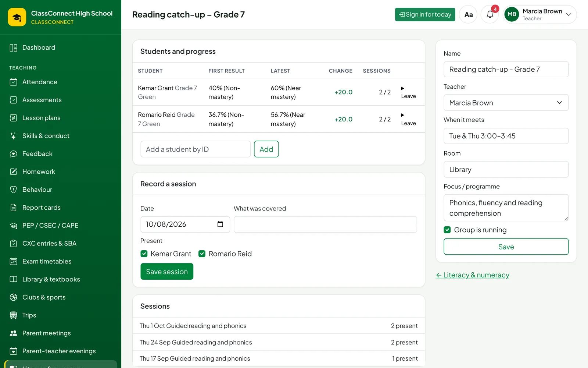Click the Feedback speech bubble icon
This screenshot has height=368, width=588.
click(14, 154)
